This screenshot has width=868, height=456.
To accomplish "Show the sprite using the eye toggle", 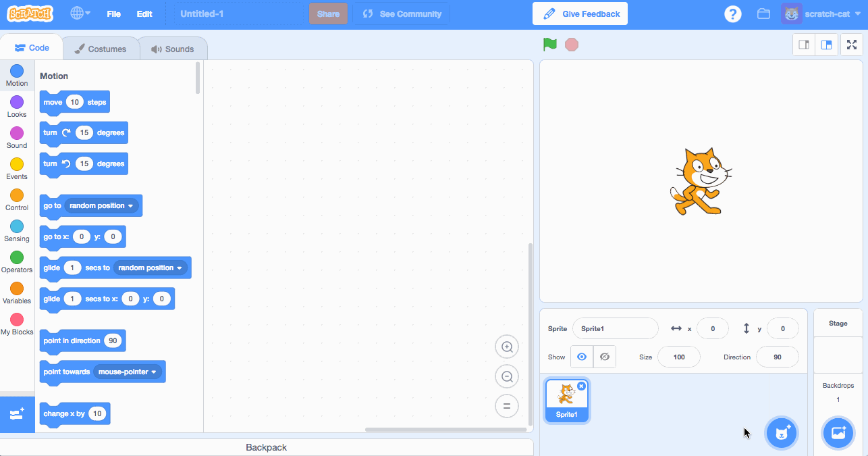I will point(582,357).
